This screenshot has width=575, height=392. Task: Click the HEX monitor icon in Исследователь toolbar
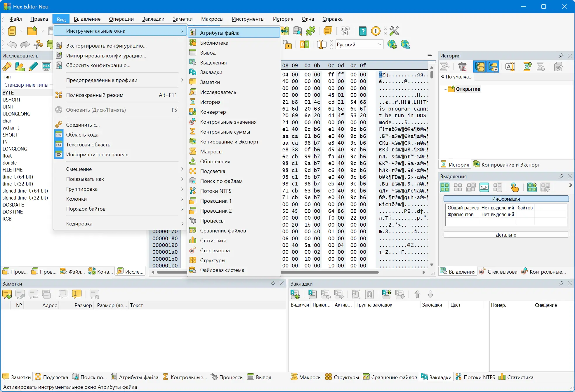tap(46, 66)
